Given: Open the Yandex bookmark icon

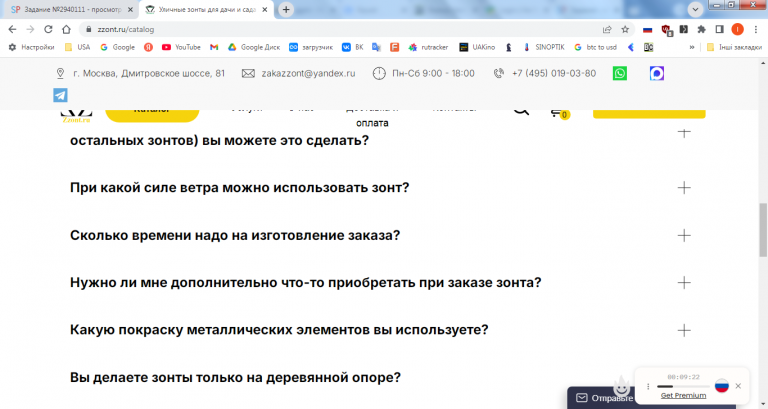Looking at the screenshot, I should tap(148, 47).
